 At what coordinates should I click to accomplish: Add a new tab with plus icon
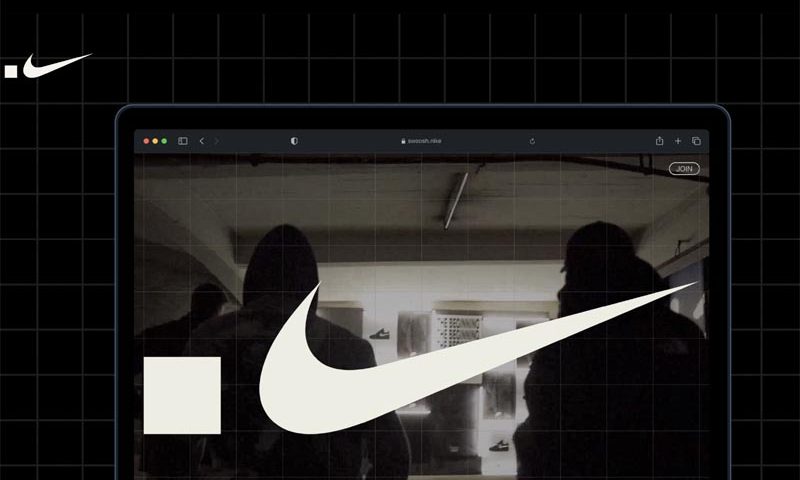point(678,141)
